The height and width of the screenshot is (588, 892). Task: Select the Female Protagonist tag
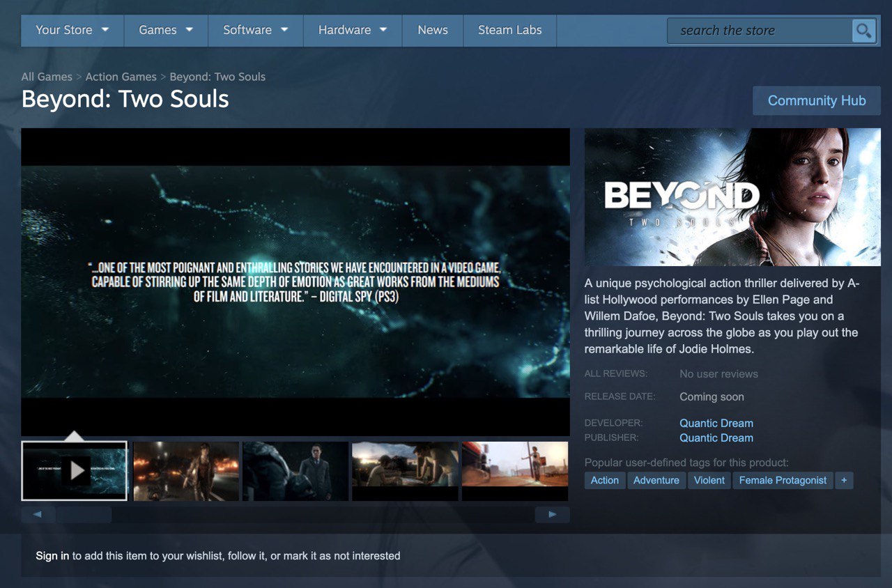pyautogui.click(x=783, y=480)
